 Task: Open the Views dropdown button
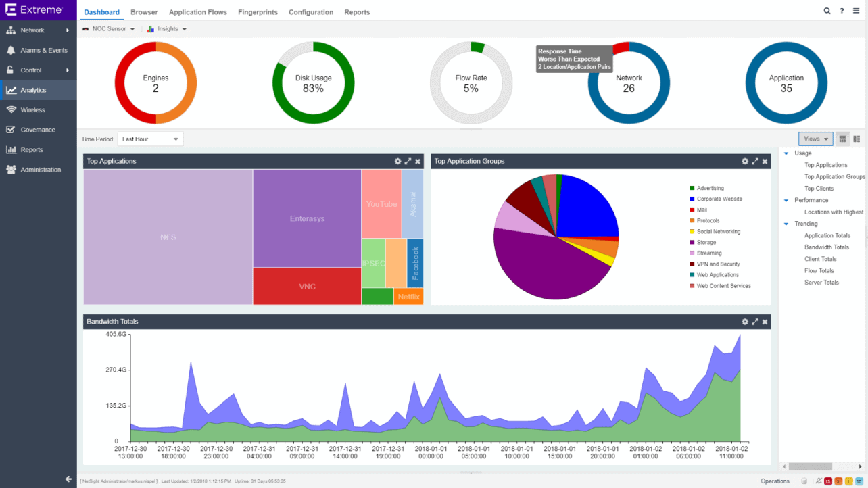click(x=815, y=139)
